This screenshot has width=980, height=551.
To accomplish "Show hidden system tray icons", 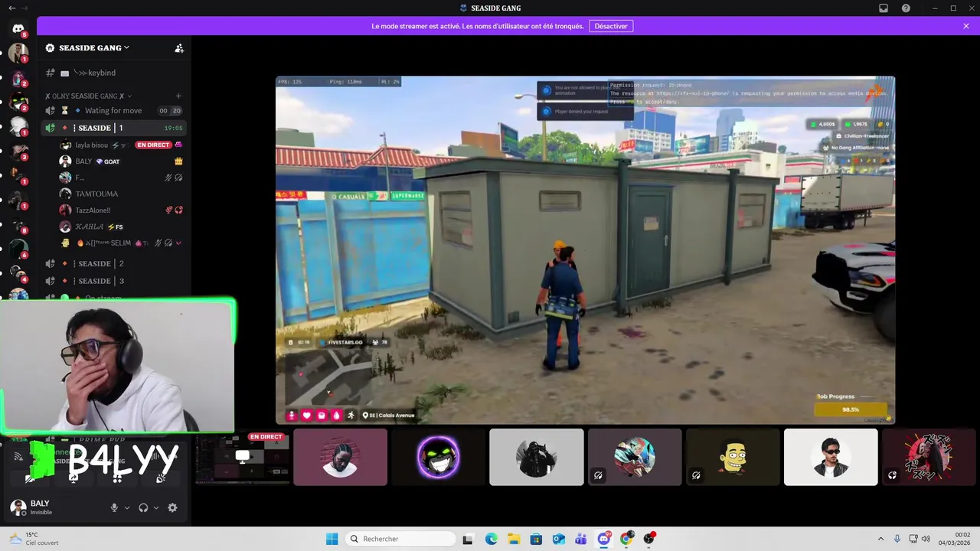I will 880,539.
